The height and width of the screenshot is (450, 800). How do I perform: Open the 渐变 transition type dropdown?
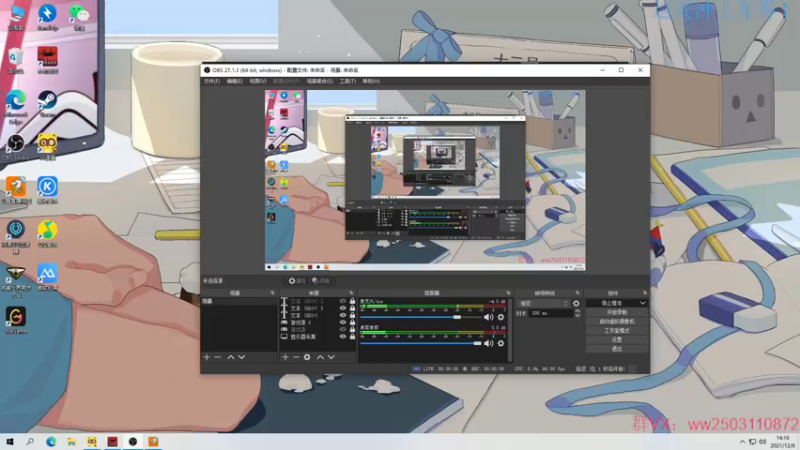pos(543,303)
